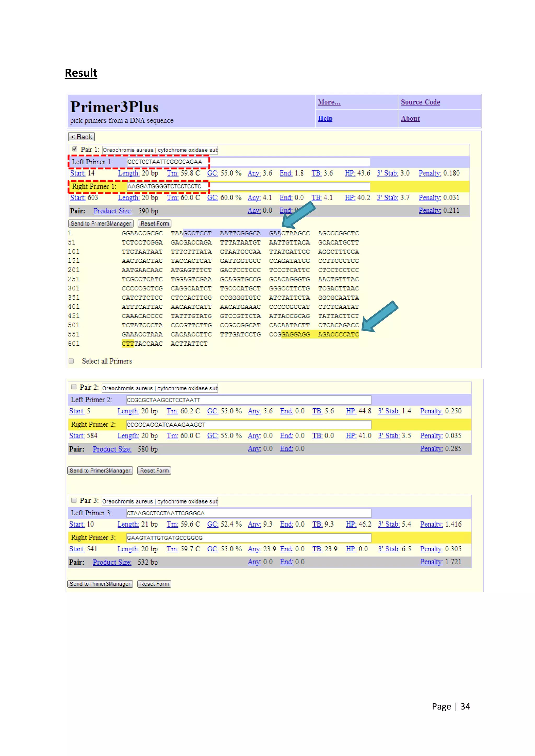
Task: Click Product Size link in Pair 2
Action: pyautogui.click(x=112, y=449)
